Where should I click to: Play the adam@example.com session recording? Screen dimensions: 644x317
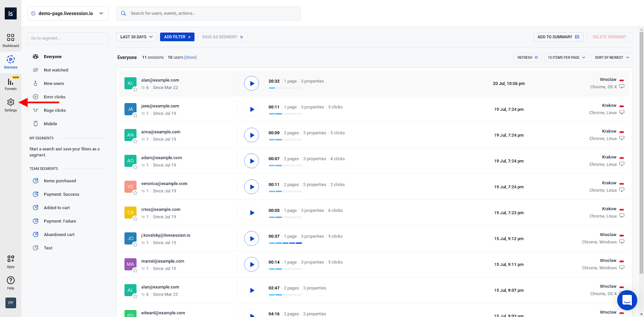(x=252, y=161)
